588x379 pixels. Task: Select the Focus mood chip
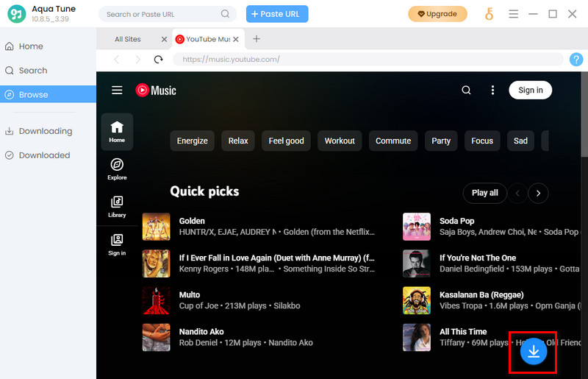pyautogui.click(x=482, y=141)
